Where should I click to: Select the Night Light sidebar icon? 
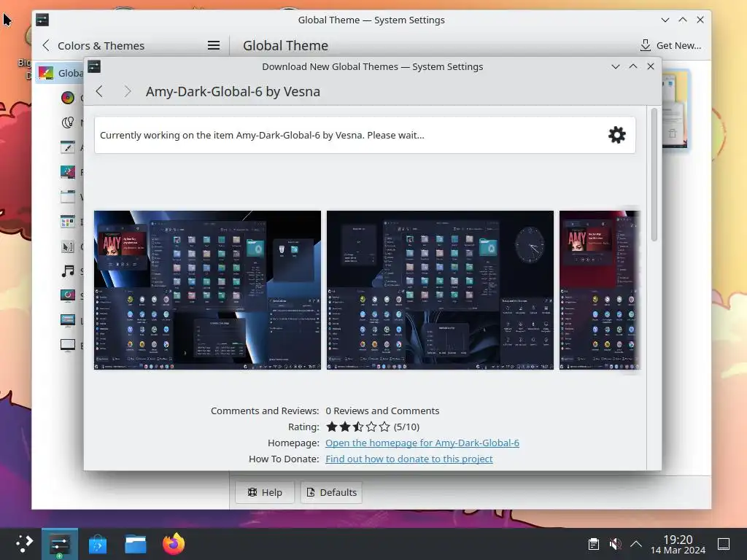68,122
